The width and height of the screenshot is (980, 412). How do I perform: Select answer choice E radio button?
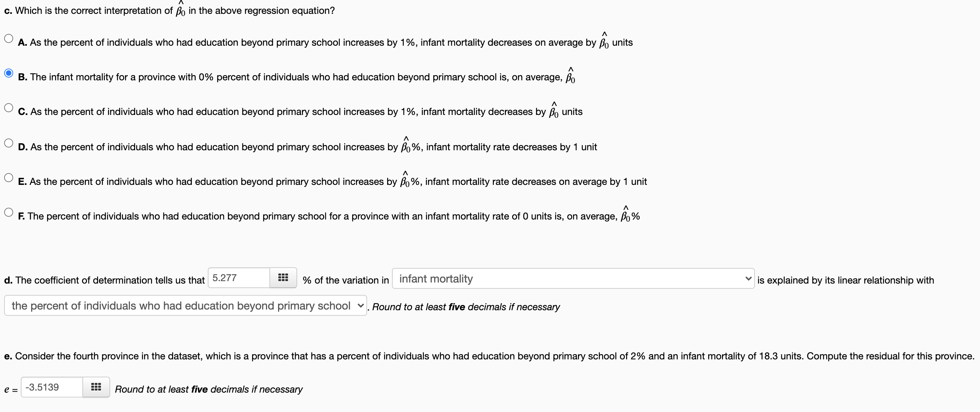click(x=8, y=177)
